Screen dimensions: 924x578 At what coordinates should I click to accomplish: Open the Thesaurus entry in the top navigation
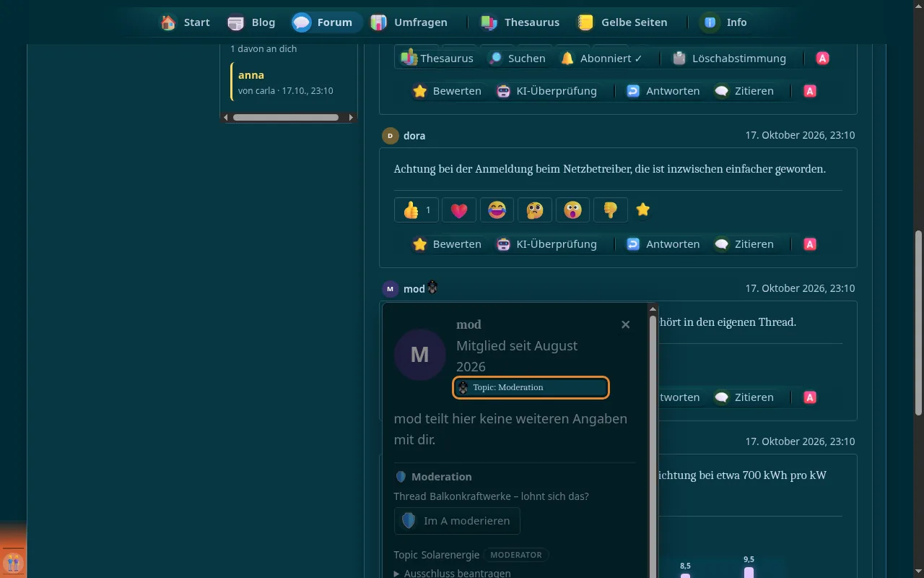click(x=520, y=22)
